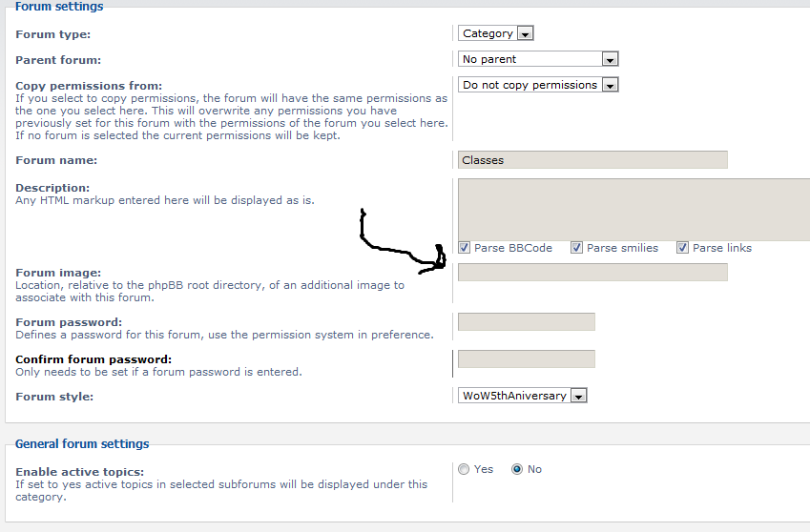Click into the Description text area
Image resolution: width=810 pixels, height=532 pixels.
pyautogui.click(x=633, y=210)
